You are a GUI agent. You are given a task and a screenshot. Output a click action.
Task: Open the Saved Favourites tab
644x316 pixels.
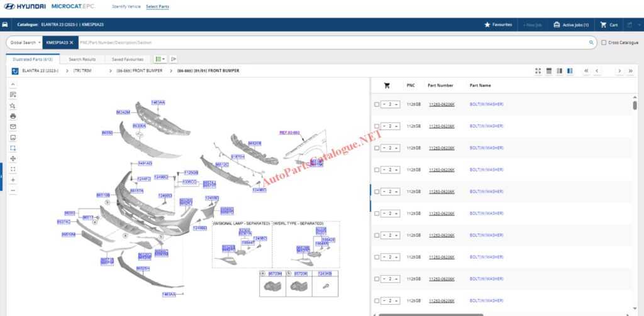point(126,59)
